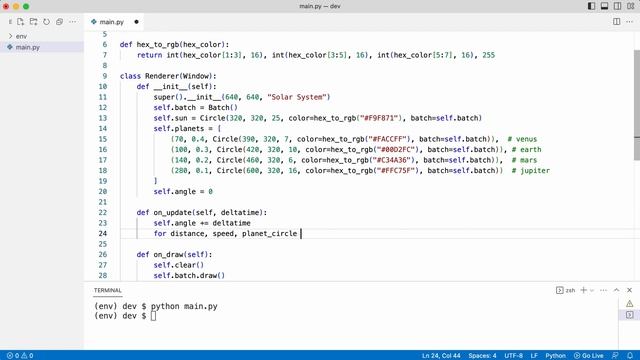Click '# jupiter' comment
Screen dimensions: 640x360
(531, 171)
